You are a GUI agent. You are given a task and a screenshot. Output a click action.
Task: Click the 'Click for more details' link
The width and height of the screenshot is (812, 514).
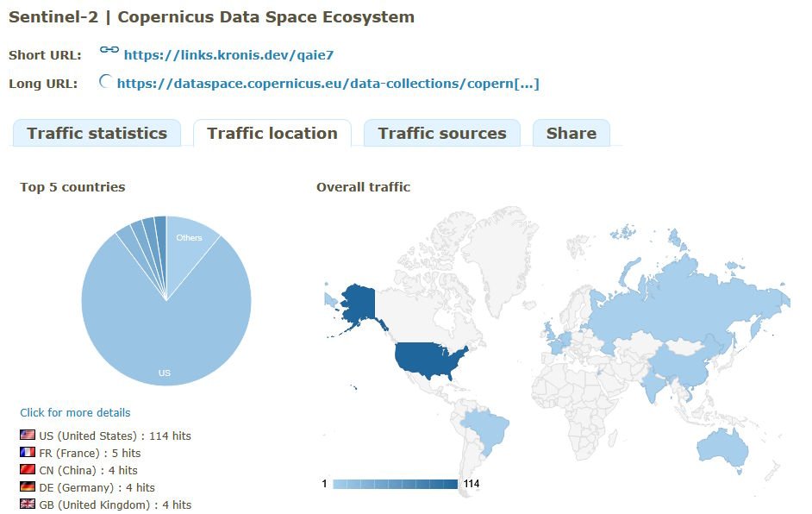coord(74,412)
